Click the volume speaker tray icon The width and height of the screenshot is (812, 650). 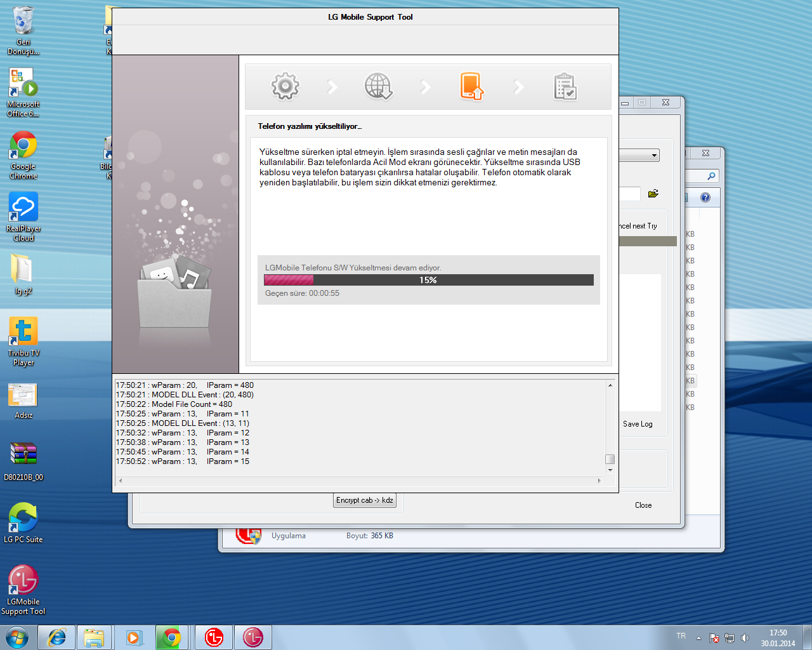[745, 638]
